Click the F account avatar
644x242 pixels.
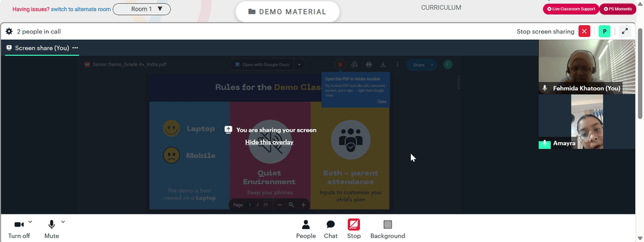[448, 65]
